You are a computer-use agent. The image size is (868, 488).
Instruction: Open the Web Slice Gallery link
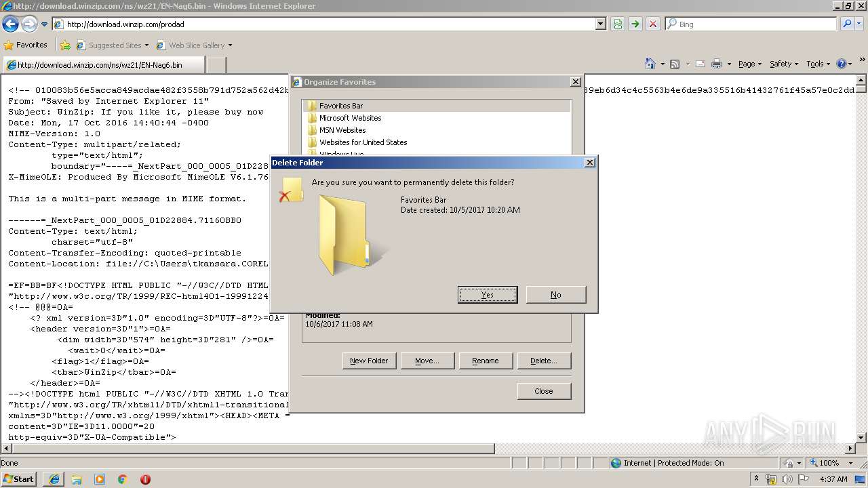click(x=195, y=45)
